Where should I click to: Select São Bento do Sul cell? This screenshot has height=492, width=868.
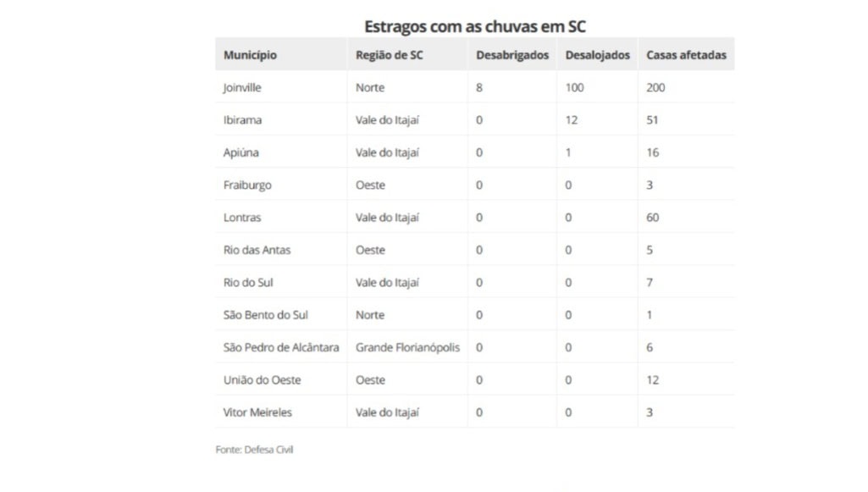tap(265, 315)
